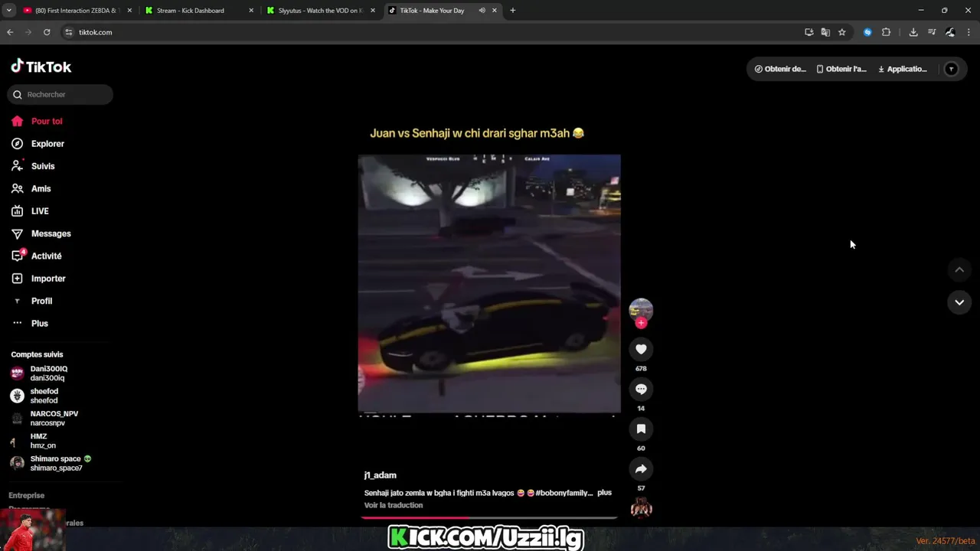Viewport: 980px width, 551px height.
Task: Click Obtenir l'a... button
Action: (x=841, y=69)
